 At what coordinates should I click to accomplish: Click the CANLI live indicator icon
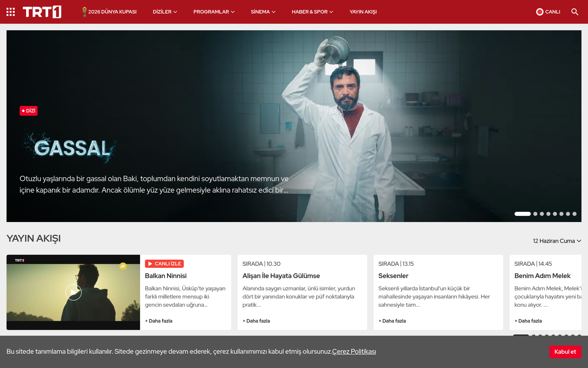[x=540, y=12]
